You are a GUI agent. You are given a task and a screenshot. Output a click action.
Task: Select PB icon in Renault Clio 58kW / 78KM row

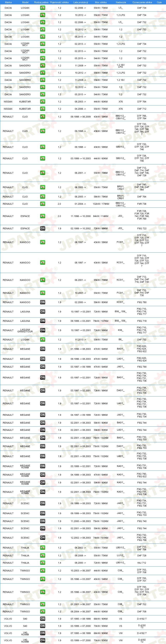42,196
